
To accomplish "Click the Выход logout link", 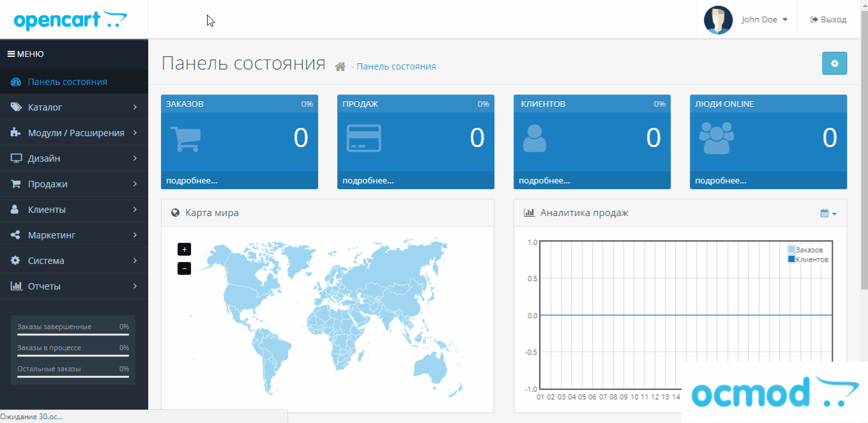I will click(828, 20).
